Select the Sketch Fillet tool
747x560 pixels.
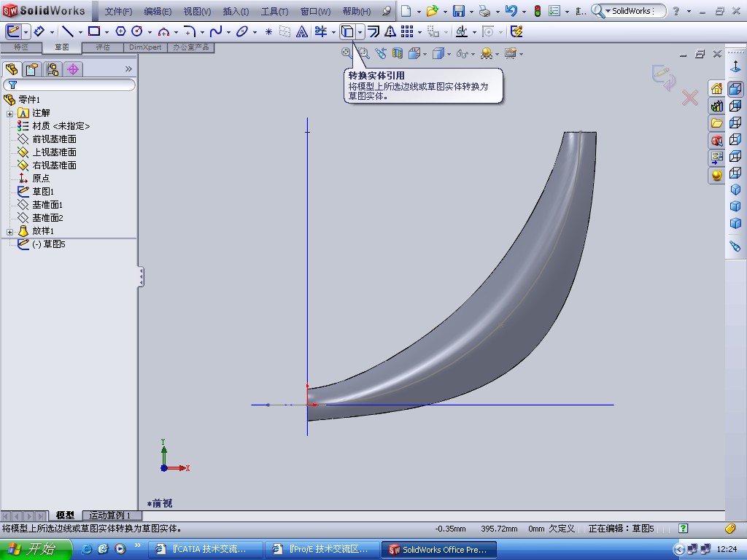(189, 32)
